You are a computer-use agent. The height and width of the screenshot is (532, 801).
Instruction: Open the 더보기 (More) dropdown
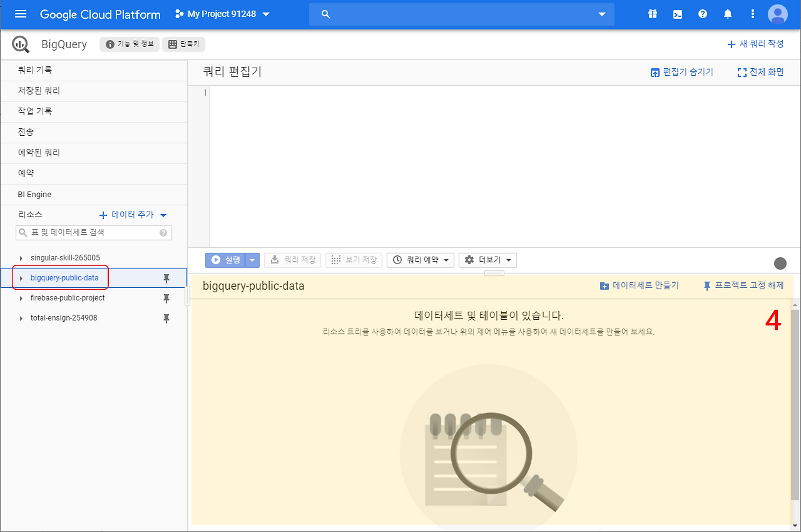[x=487, y=260]
